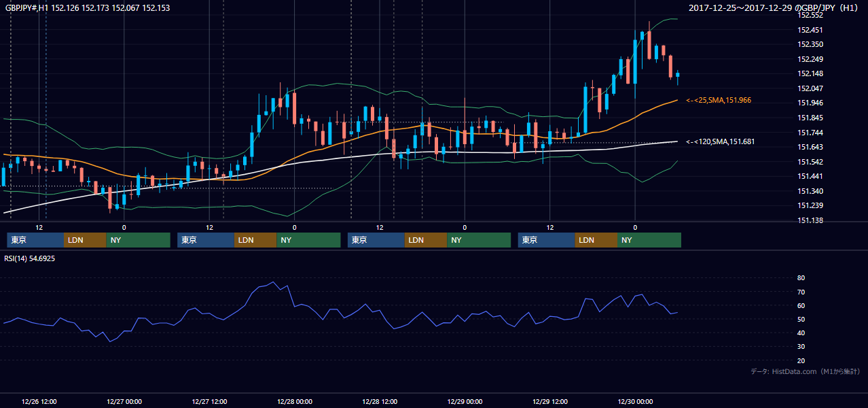Select the third NY session block
The image size is (868, 408).
479,240
